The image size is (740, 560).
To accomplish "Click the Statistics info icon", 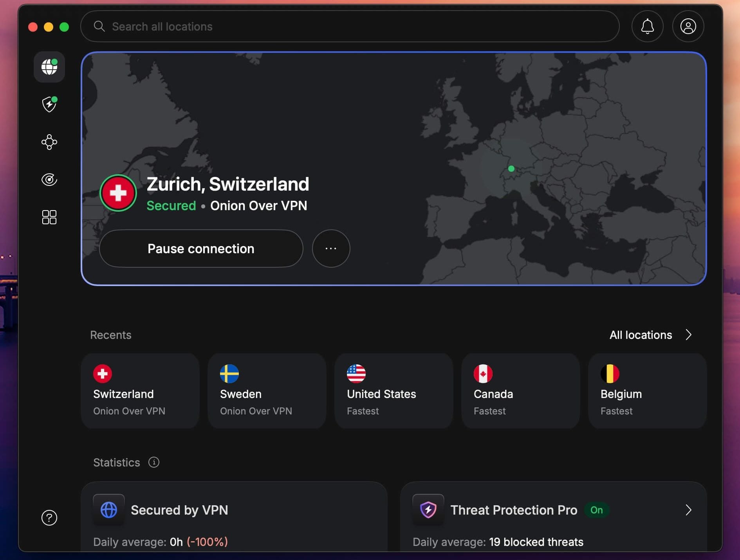I will pyautogui.click(x=154, y=462).
